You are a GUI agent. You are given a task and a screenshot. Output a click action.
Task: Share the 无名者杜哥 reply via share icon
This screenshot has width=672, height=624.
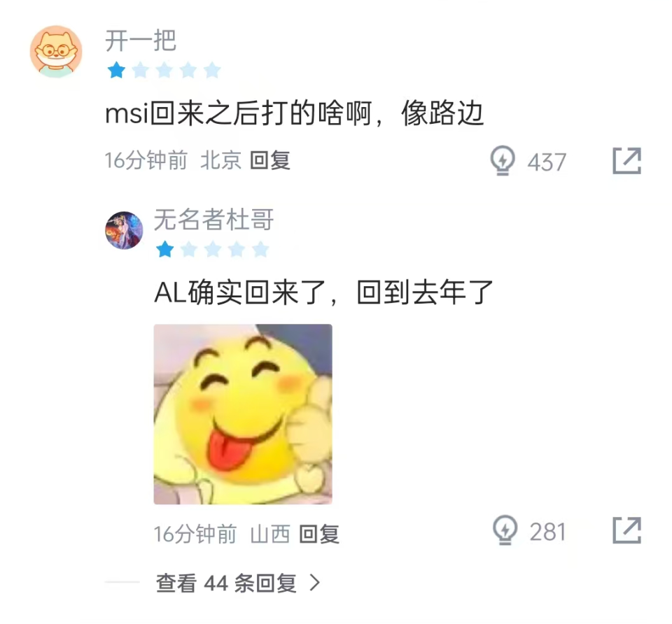tap(626, 530)
